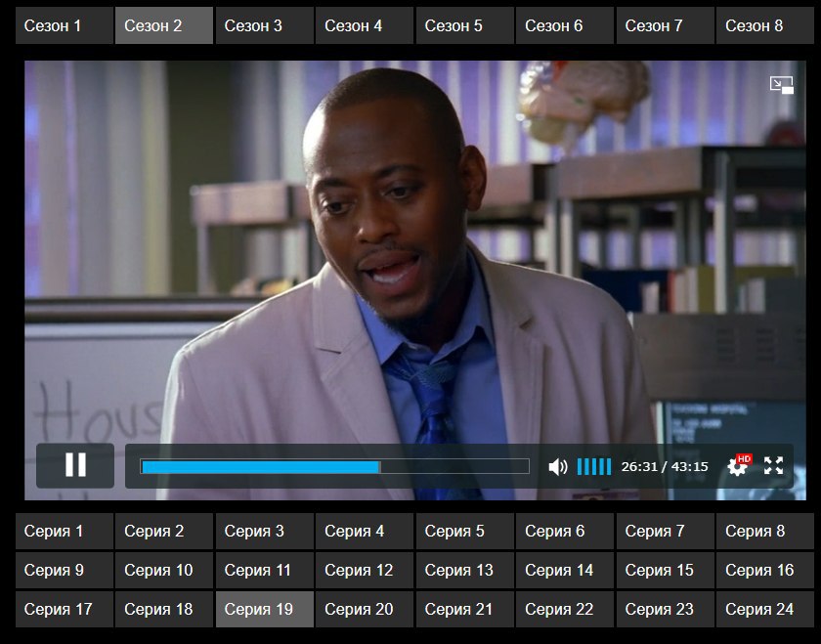Activate picture-in-picture mini player icon
This screenshot has width=821, height=644.
(x=781, y=85)
